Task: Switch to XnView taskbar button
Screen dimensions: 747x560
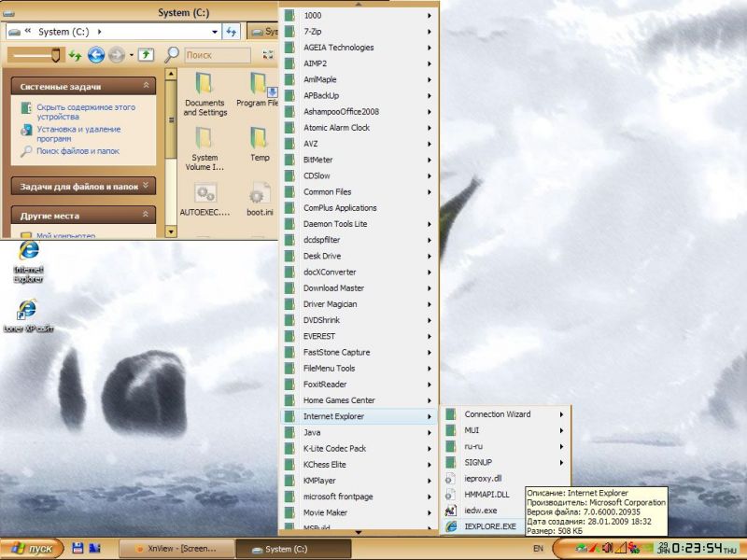Action: pos(177,549)
